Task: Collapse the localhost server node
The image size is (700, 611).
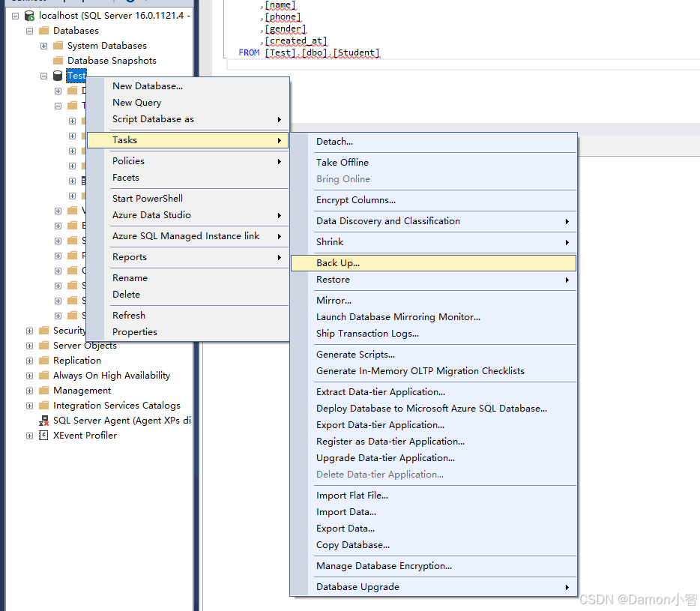Action: (x=15, y=16)
